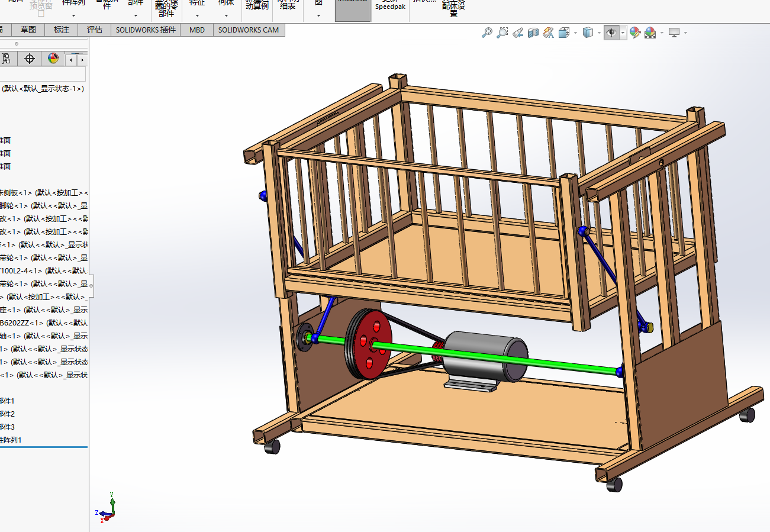Select the tree item ending in 件3
The width and height of the screenshot is (770, 532).
coord(7,427)
